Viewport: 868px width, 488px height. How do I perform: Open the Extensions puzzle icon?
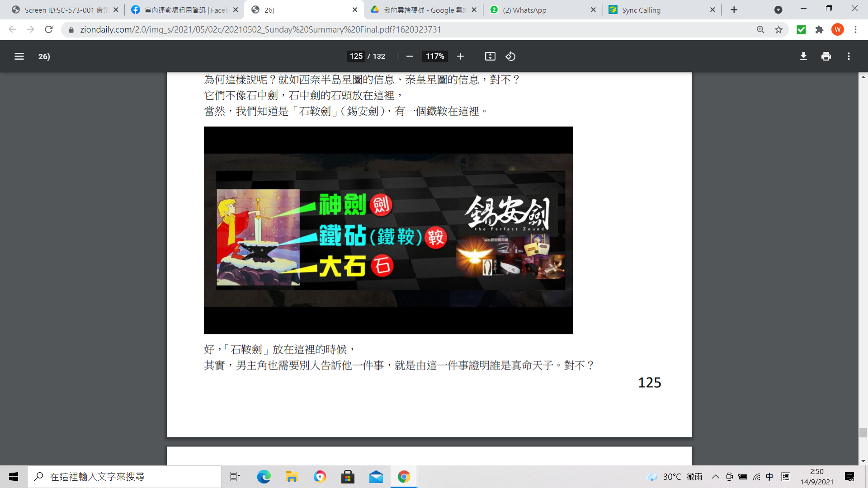819,29
